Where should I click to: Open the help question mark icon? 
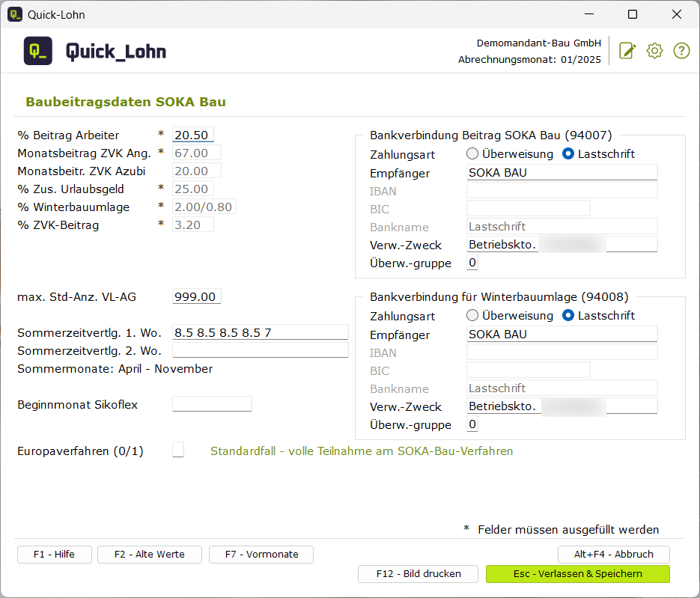click(682, 51)
